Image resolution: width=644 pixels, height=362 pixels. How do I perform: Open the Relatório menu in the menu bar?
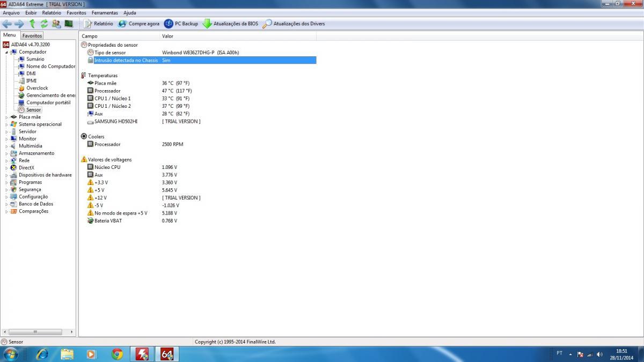click(52, 12)
